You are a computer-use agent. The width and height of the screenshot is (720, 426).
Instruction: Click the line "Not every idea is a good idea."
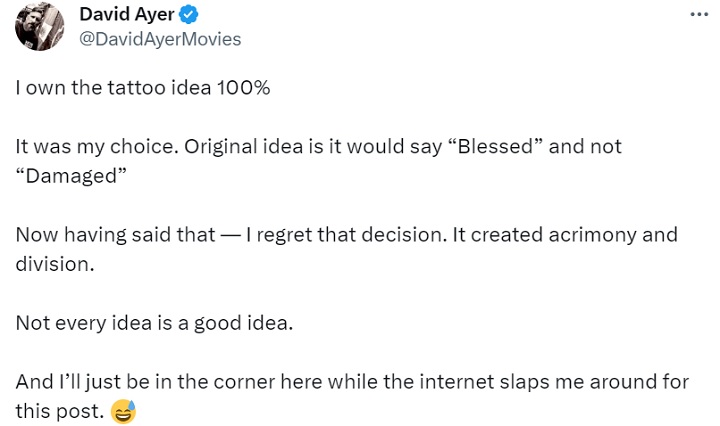(154, 323)
